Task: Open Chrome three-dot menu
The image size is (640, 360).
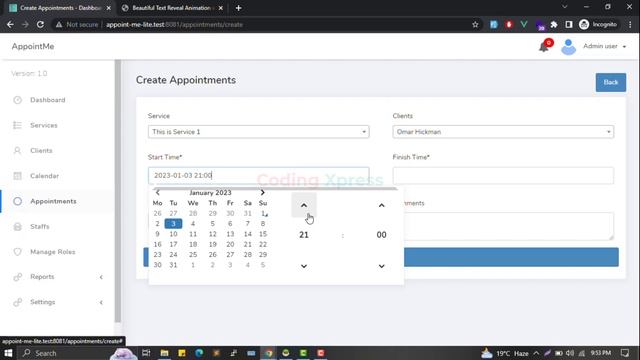Action: 630,24
